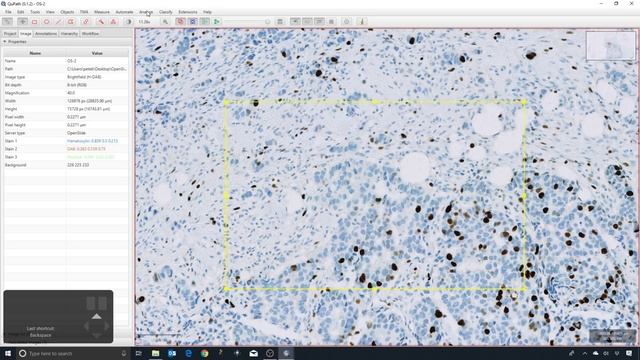
Task: Toggle show annotations in the viewer
Action: (180, 22)
